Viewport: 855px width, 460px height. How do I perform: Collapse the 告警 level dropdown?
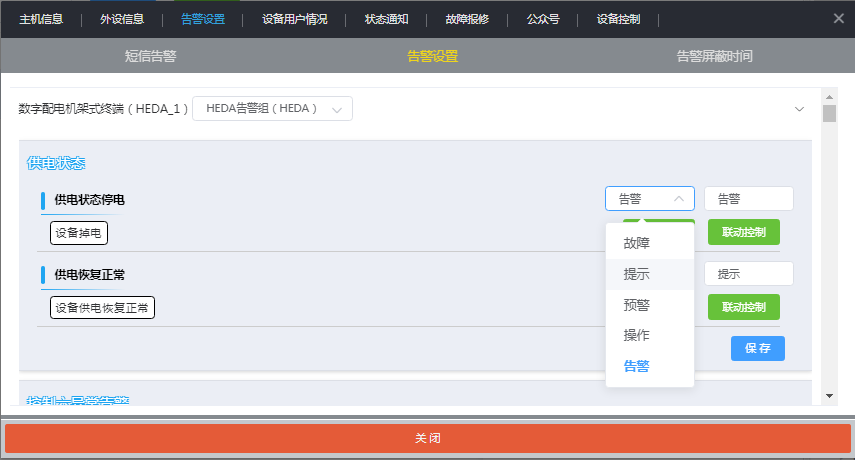coord(649,198)
